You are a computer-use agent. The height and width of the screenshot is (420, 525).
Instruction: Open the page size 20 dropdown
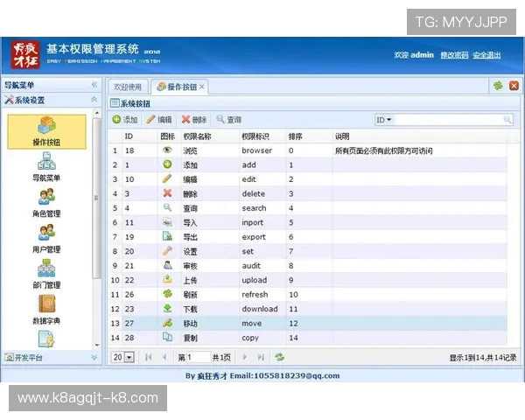click(129, 357)
